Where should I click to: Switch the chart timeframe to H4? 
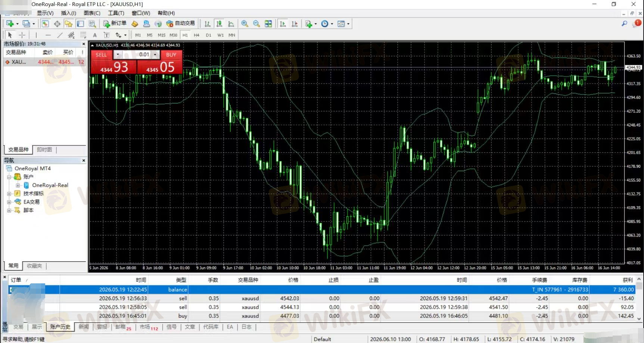coord(196,35)
